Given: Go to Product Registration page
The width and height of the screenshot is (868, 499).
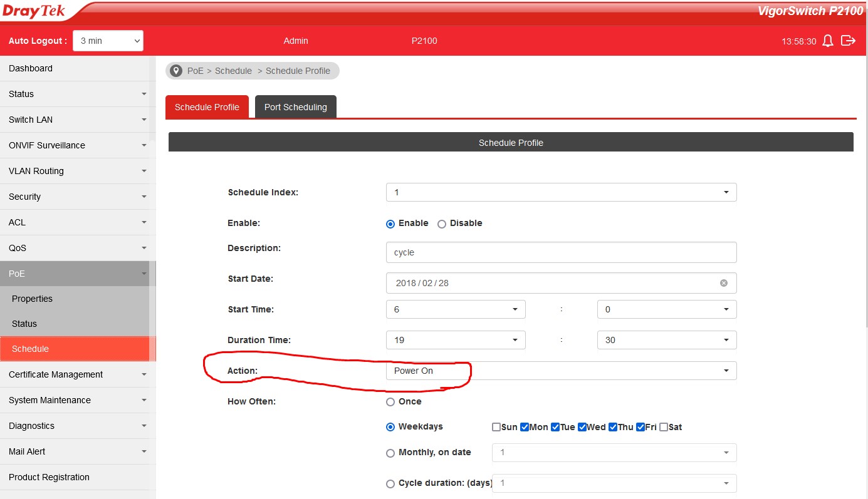Looking at the screenshot, I should pyautogui.click(x=49, y=477).
